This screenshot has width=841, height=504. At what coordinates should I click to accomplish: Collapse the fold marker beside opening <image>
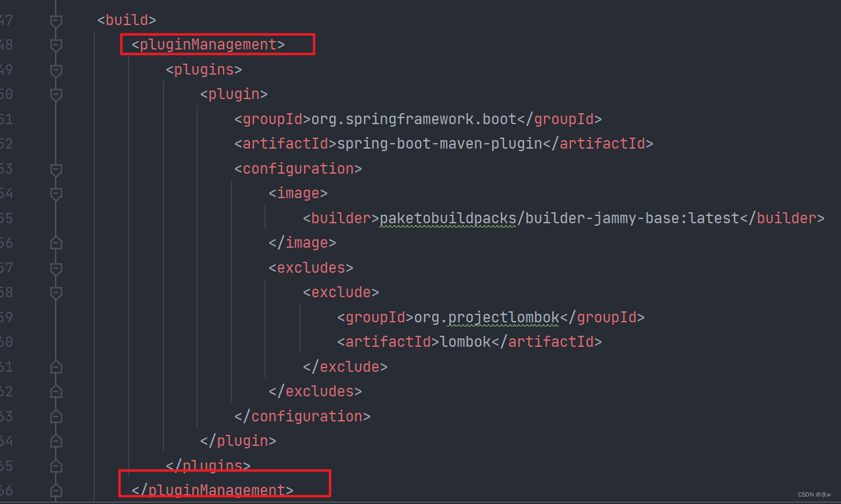56,194
